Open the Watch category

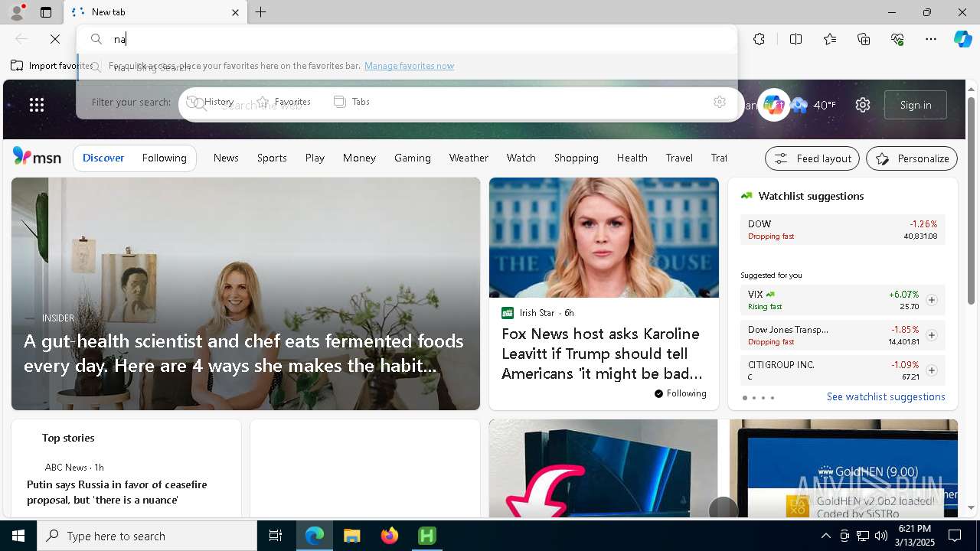tap(521, 158)
